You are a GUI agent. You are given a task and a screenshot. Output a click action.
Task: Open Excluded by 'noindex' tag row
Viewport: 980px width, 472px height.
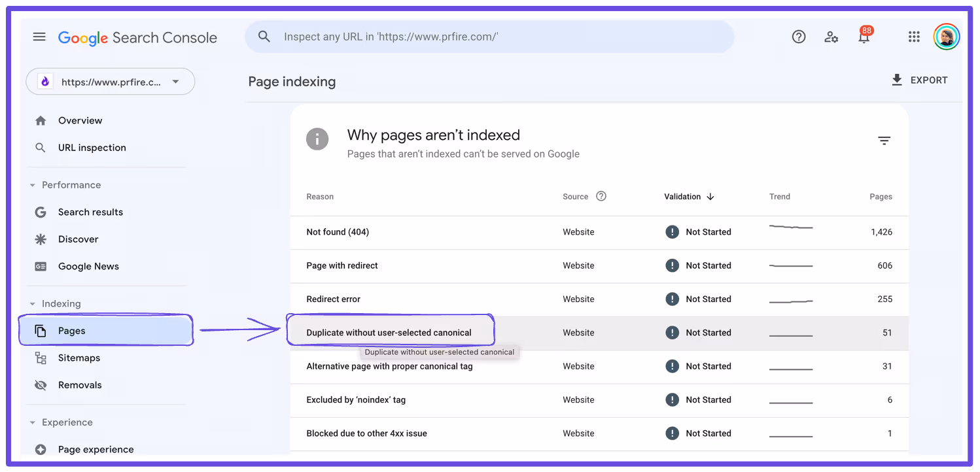tap(599, 399)
